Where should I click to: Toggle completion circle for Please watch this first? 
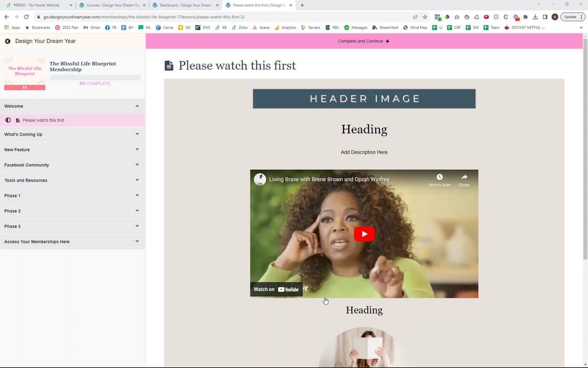click(8, 121)
